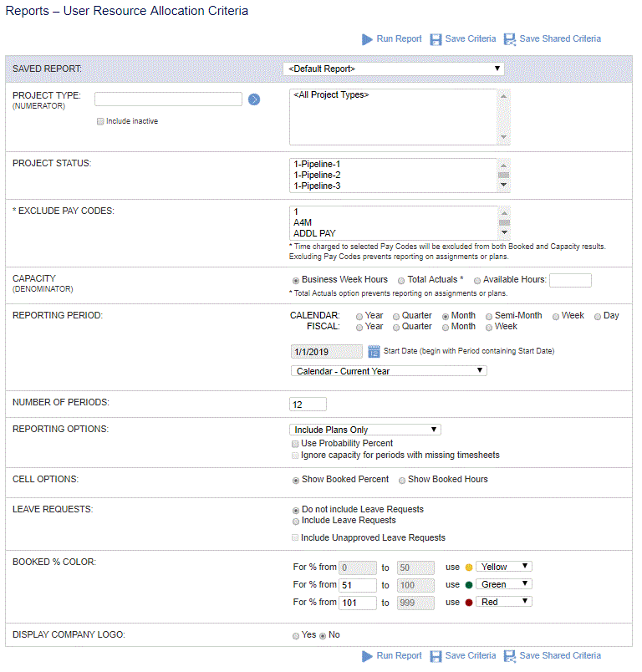Select 1-Pipeline-3 in Project Status list
This screenshot has height=672, width=642.
pyautogui.click(x=317, y=186)
